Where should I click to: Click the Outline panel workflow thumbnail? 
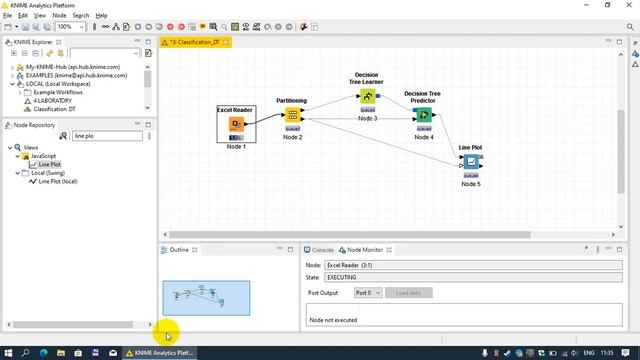coord(206,298)
